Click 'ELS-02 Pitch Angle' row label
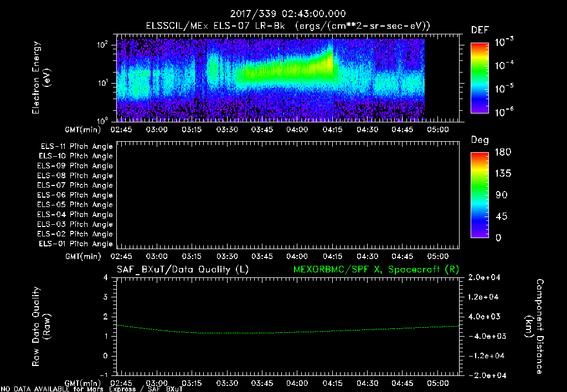The width and height of the screenshot is (567, 392). [75, 234]
